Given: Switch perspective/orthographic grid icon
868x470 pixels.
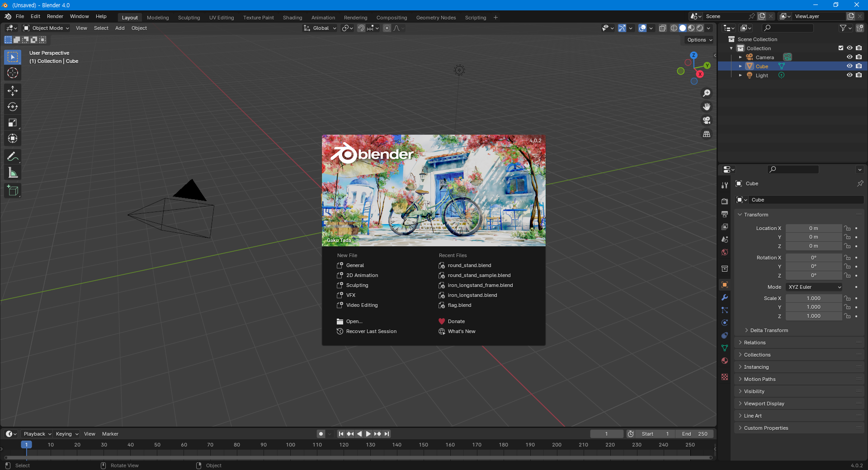Looking at the screenshot, I should [707, 134].
